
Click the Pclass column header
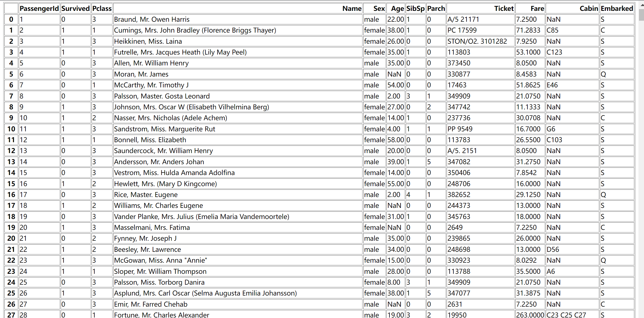pos(102,9)
